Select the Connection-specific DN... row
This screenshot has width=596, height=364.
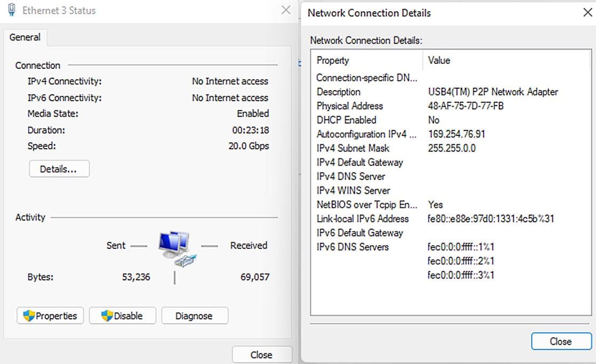coord(451,78)
